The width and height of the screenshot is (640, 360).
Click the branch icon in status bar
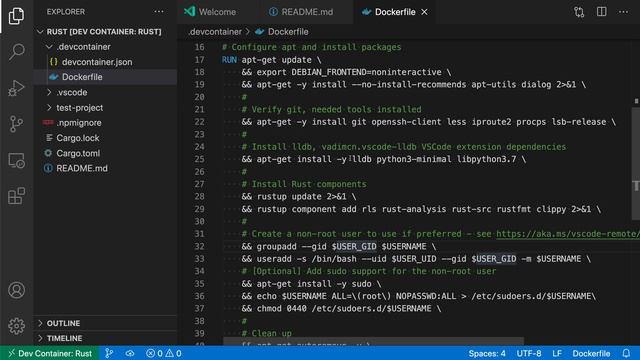[109, 353]
